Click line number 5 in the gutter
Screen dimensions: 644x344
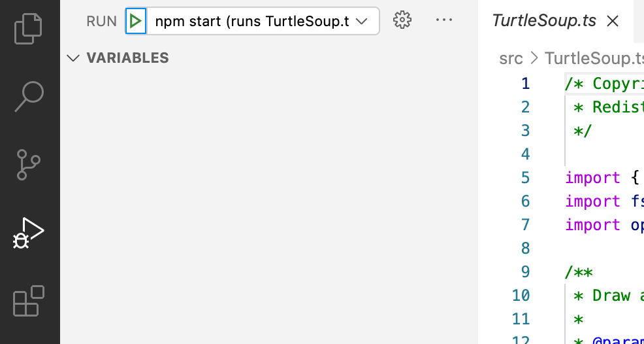[x=525, y=178]
